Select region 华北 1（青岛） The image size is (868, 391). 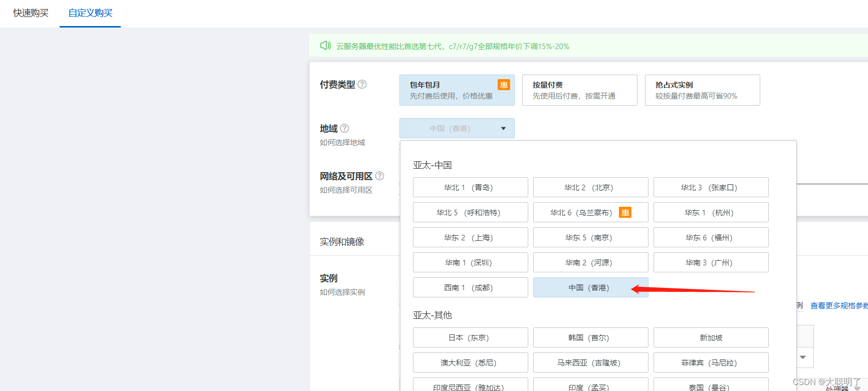(471, 187)
